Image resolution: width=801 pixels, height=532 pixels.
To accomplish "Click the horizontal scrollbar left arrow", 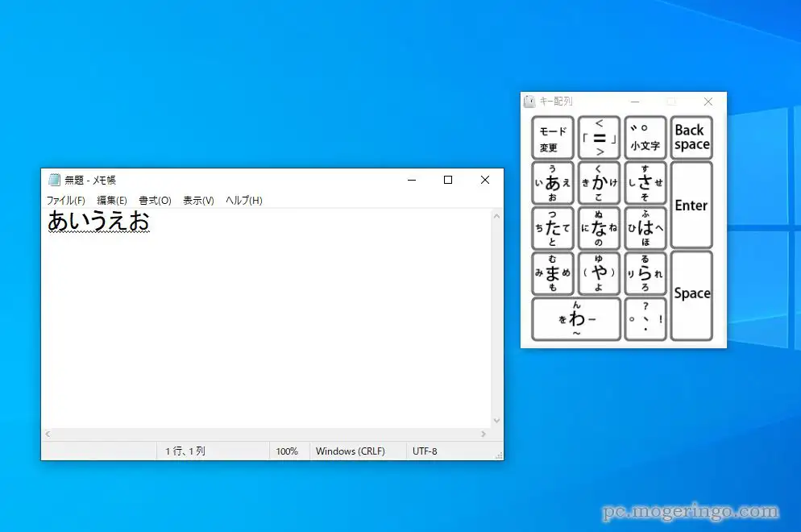I will (48, 434).
